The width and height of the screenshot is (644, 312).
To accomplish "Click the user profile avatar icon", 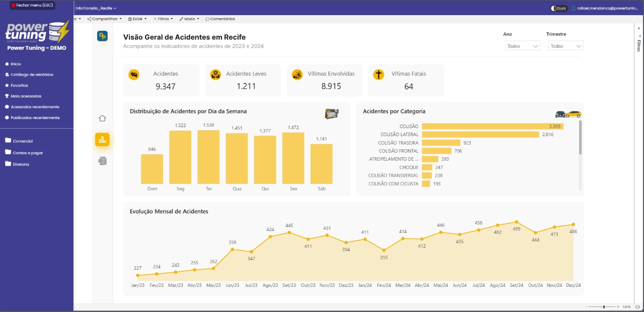I will (x=573, y=8).
